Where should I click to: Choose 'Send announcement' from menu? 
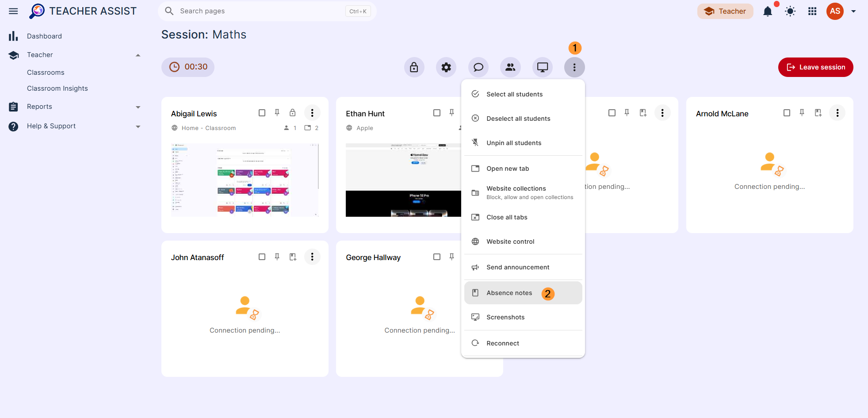(x=523, y=267)
